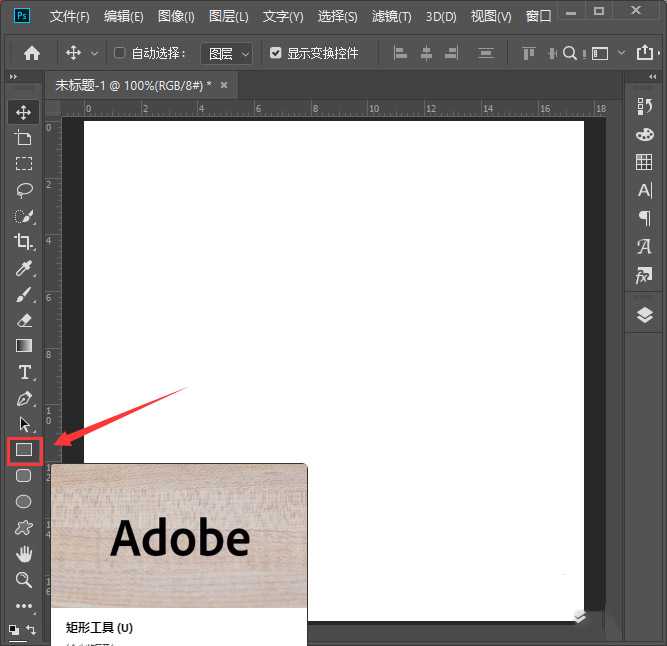Image resolution: width=667 pixels, height=646 pixels.
Task: Select the Hand tool
Action: (24, 554)
